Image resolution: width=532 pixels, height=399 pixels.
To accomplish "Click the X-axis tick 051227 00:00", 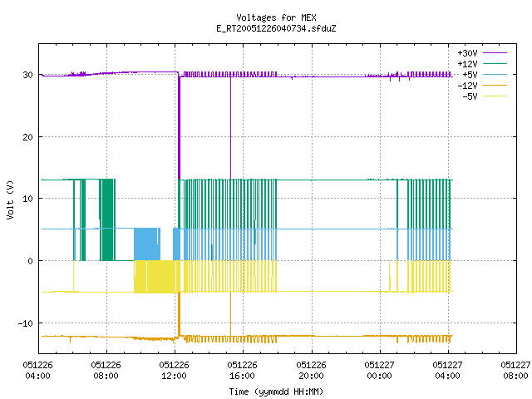I will coord(379,370).
